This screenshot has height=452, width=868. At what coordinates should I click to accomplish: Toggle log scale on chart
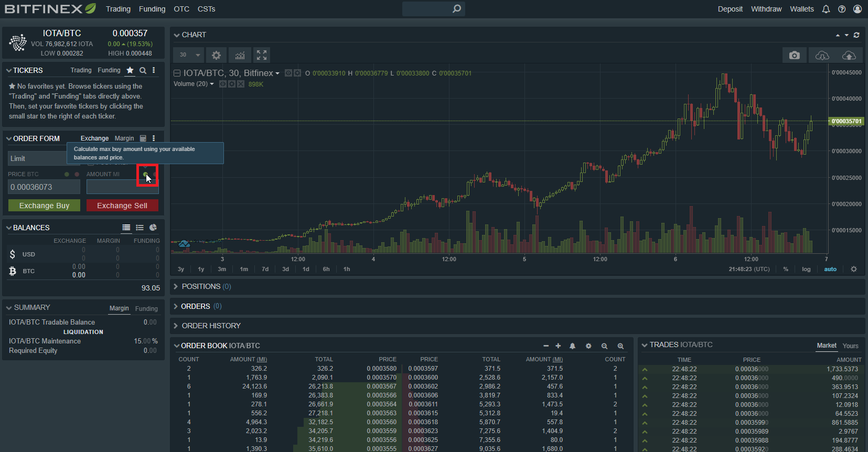point(806,269)
